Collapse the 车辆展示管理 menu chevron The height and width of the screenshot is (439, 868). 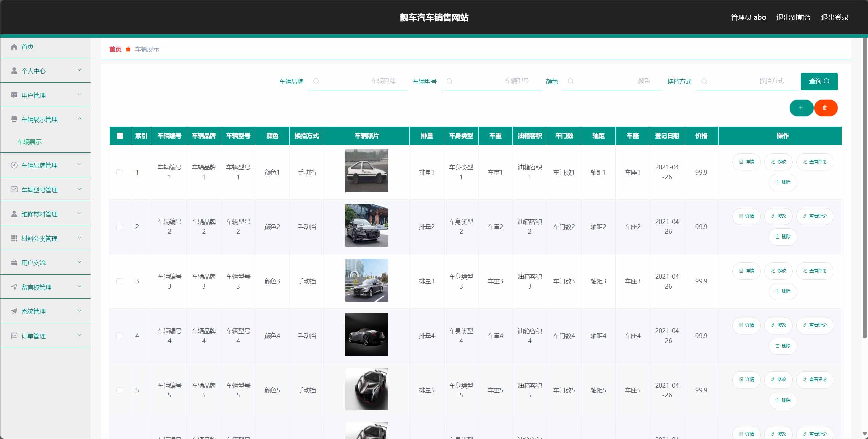(x=80, y=119)
